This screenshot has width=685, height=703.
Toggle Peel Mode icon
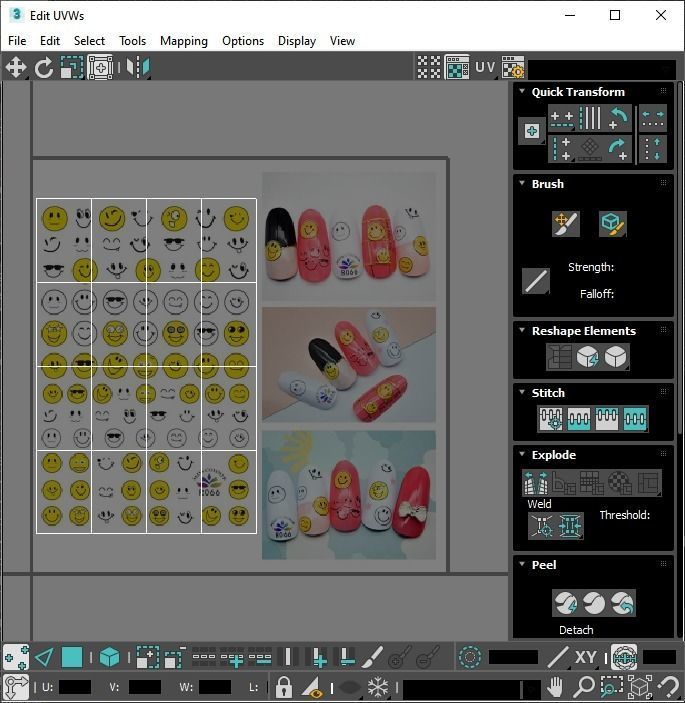[594, 603]
